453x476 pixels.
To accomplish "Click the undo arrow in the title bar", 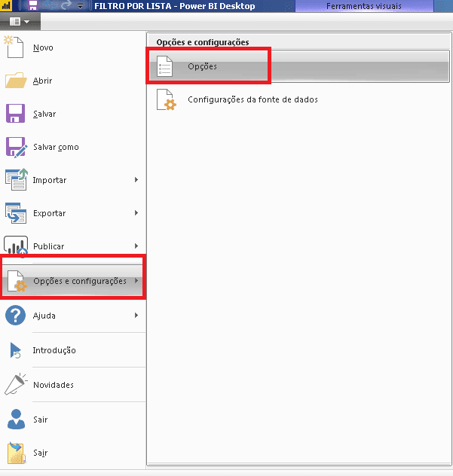I will pos(51,5).
